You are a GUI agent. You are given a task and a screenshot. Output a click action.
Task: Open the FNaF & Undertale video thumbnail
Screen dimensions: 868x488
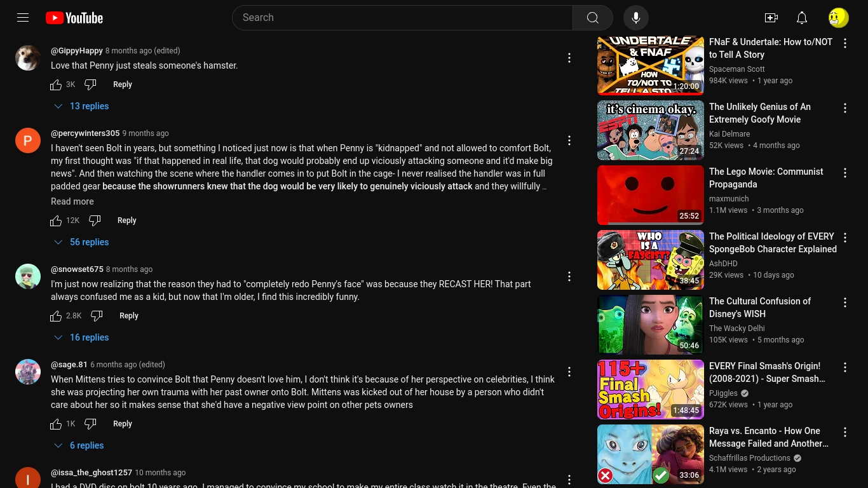point(651,64)
